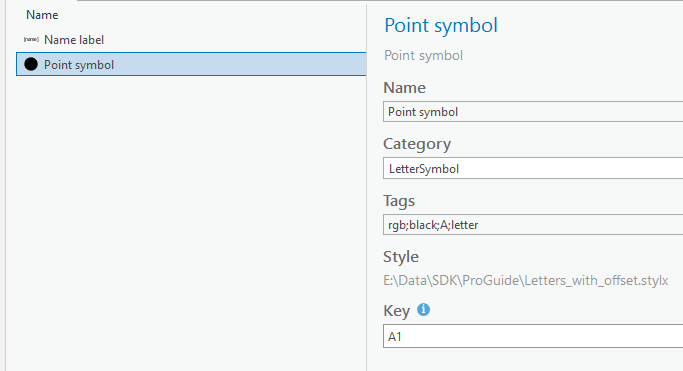The width and height of the screenshot is (683, 371).
Task: Click the Category field with LetterSymbol
Action: 533,168
